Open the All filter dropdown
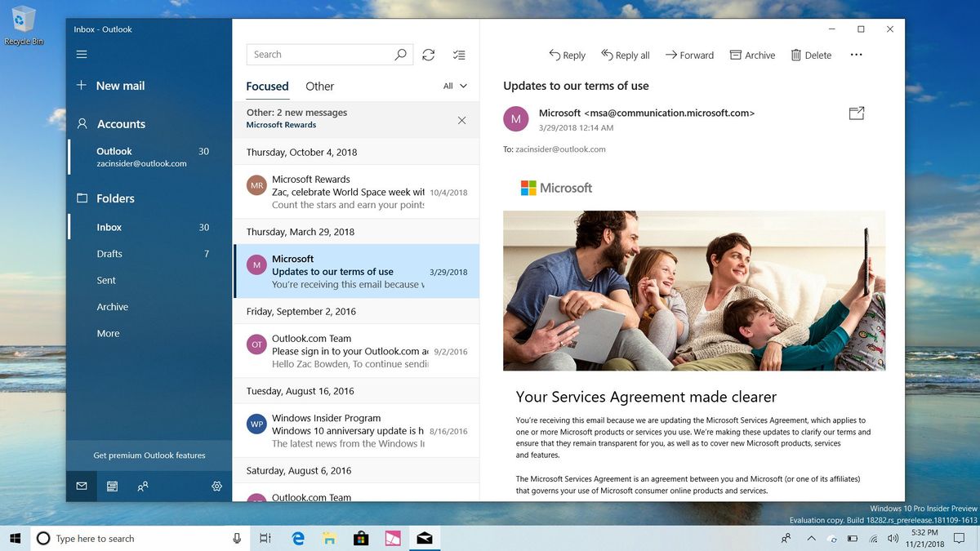Viewport: 980px width, 551px height. pos(455,86)
